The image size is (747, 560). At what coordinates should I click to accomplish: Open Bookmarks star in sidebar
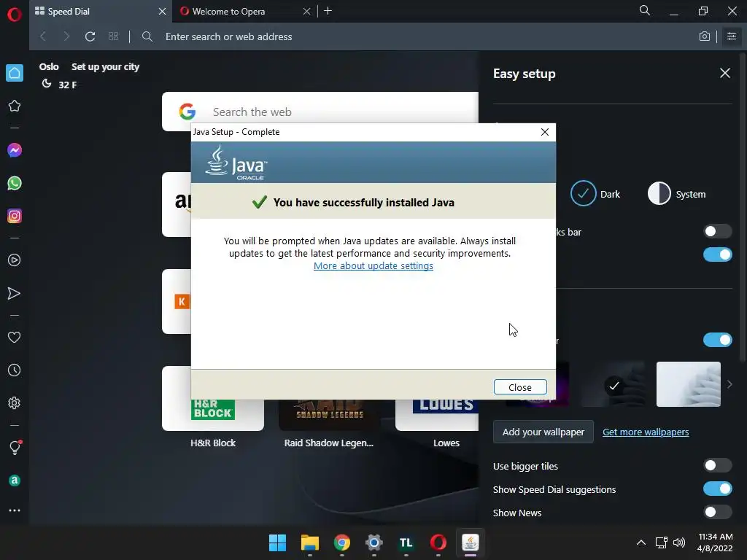tap(15, 106)
